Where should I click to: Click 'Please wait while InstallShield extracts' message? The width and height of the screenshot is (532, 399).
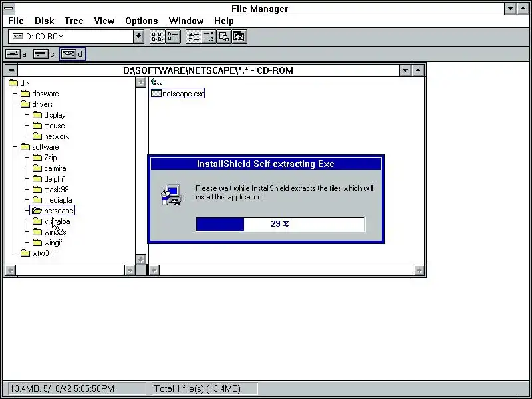[285, 192]
